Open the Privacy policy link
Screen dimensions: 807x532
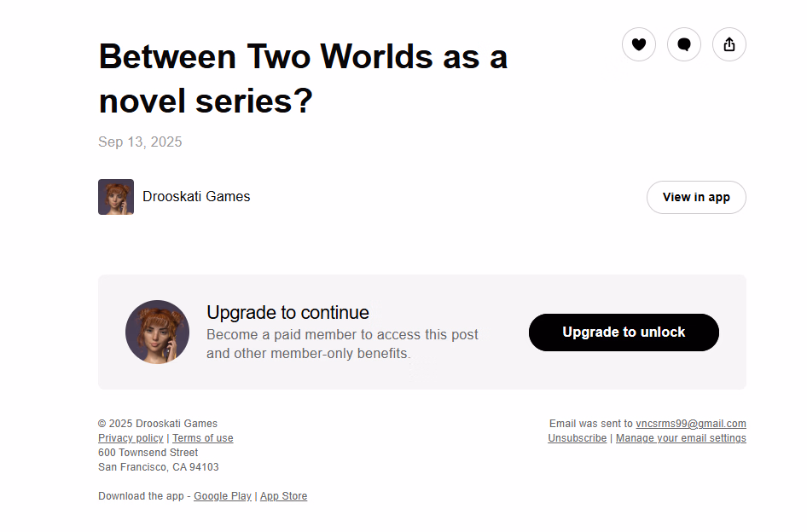131,438
